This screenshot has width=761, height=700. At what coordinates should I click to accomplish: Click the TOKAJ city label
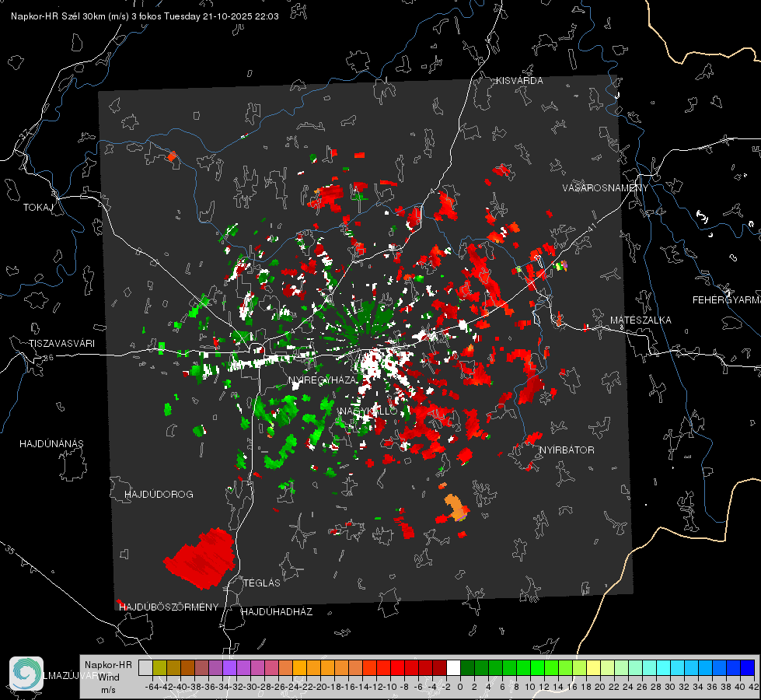coord(38,208)
